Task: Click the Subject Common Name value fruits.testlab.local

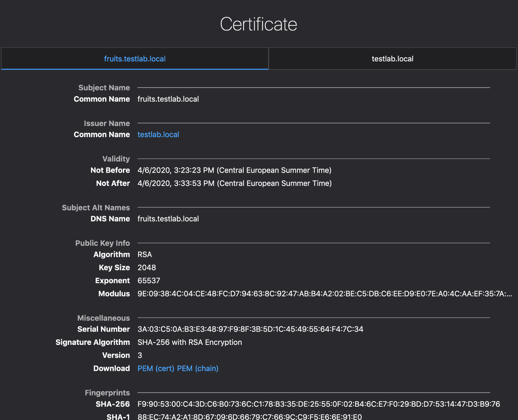Action: pyautogui.click(x=168, y=99)
